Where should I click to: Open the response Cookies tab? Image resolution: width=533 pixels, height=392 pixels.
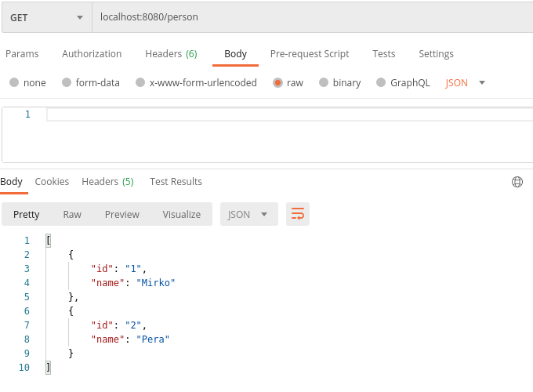coord(52,182)
